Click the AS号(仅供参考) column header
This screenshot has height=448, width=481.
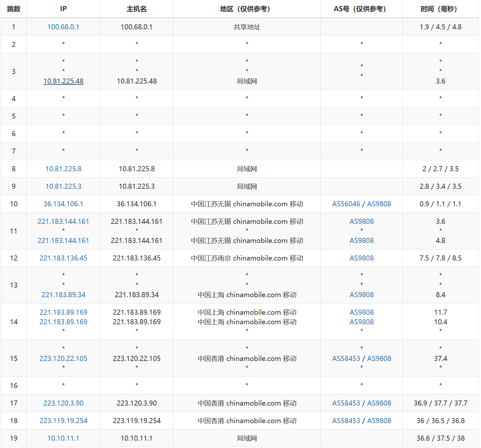361,9
